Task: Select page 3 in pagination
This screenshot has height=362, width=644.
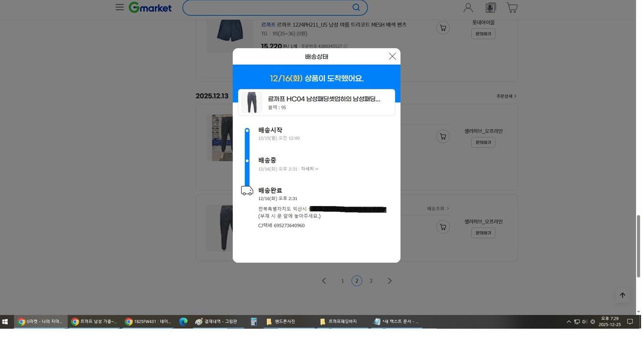Action: [x=371, y=281]
